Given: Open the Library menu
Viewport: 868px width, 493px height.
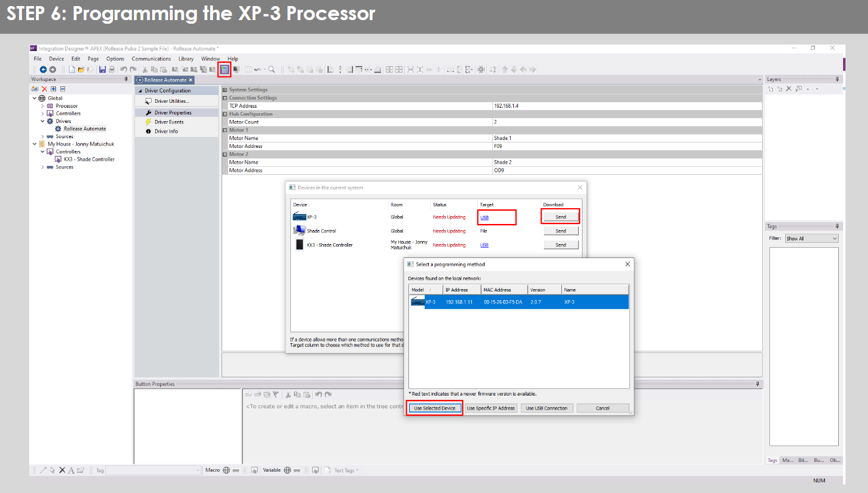Looking at the screenshot, I should [186, 59].
